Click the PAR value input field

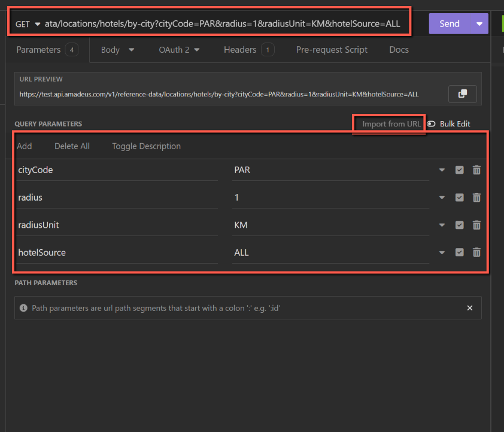[330, 170]
